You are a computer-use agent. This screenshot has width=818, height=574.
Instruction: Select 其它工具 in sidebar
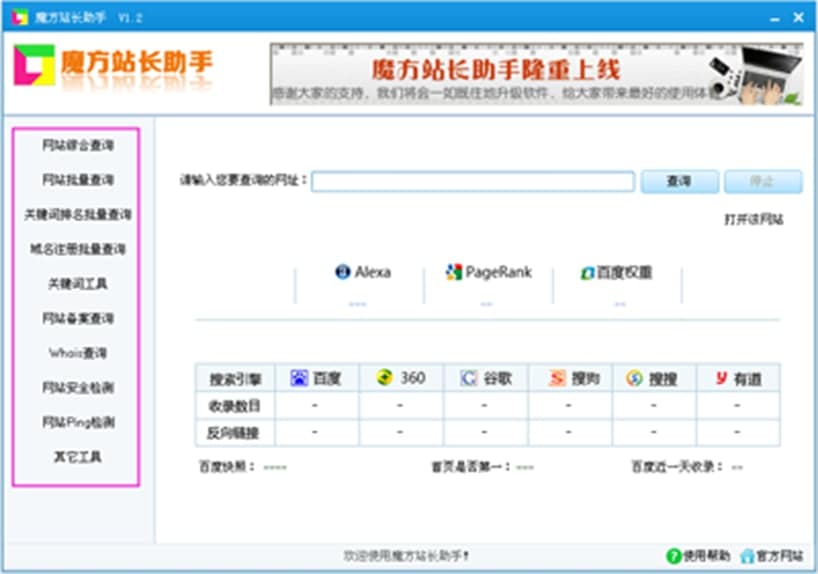78,457
